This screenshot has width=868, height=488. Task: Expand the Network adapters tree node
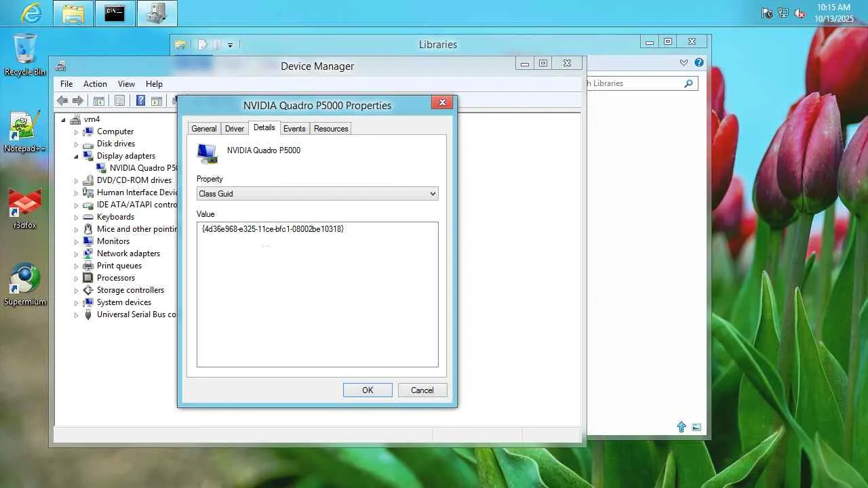(x=77, y=254)
